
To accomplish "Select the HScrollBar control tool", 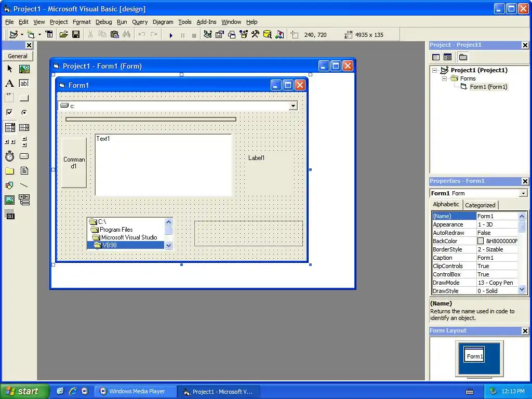I will tap(9, 142).
